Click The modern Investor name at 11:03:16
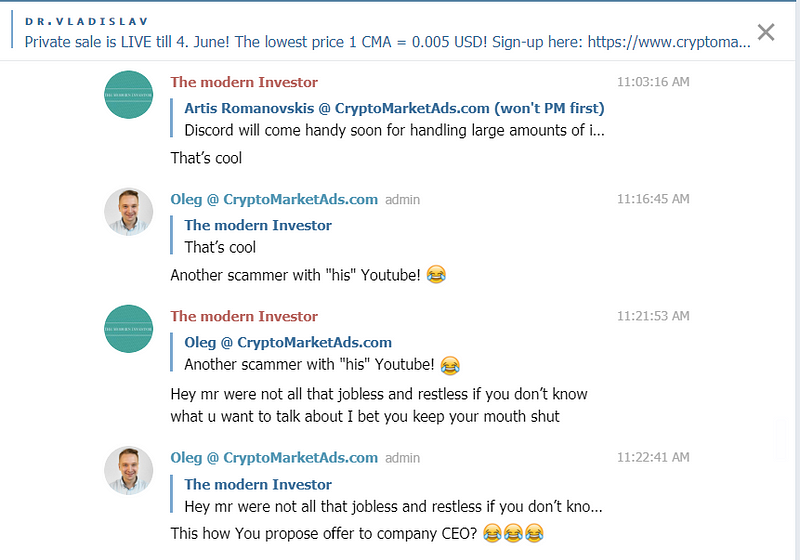Image resolution: width=800 pixels, height=560 pixels. click(x=244, y=82)
